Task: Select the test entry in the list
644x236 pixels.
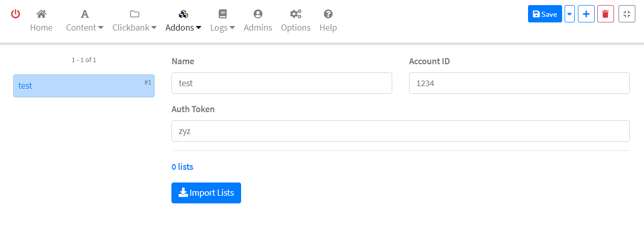Action: point(84,86)
